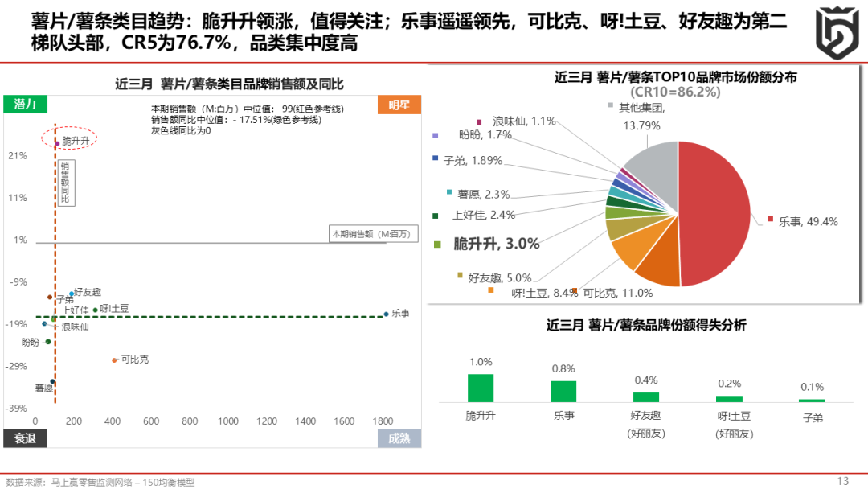Click the vertical 销售额同比 axis label box

pos(65,183)
